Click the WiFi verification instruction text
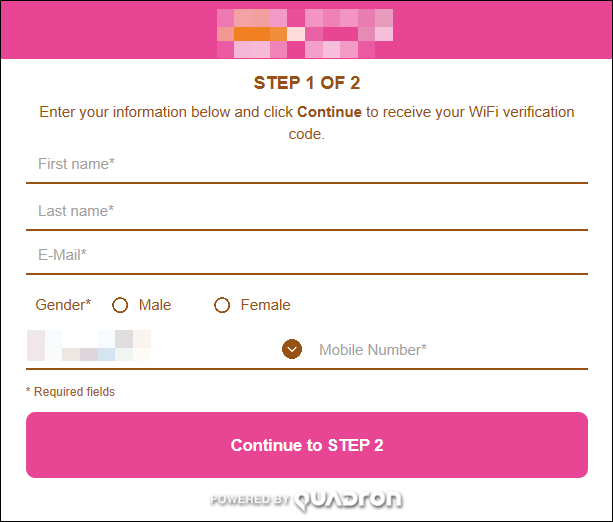Screen dimensions: 613x522 click(x=307, y=123)
